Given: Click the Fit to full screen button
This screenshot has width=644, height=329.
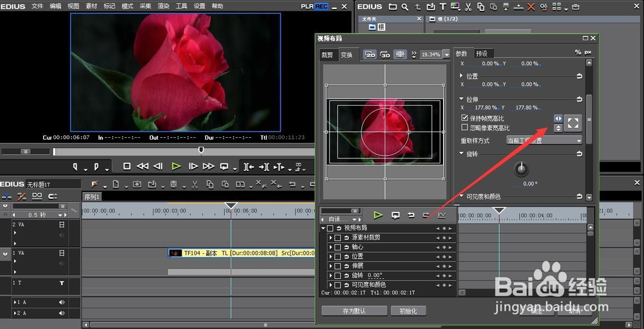Looking at the screenshot, I should coord(573,123).
